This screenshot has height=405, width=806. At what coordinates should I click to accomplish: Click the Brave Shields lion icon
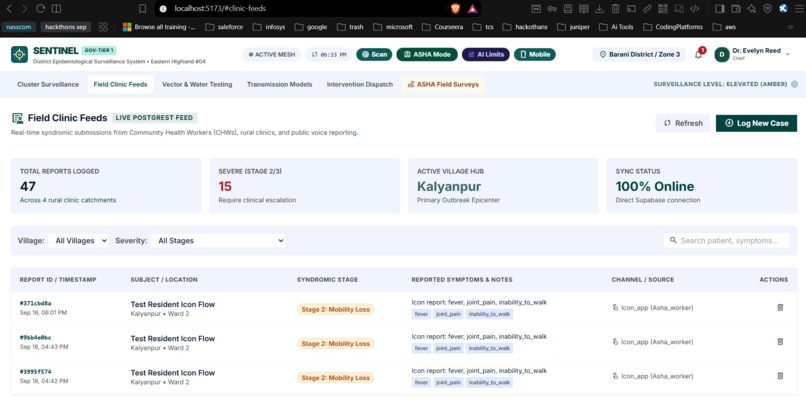pos(455,8)
